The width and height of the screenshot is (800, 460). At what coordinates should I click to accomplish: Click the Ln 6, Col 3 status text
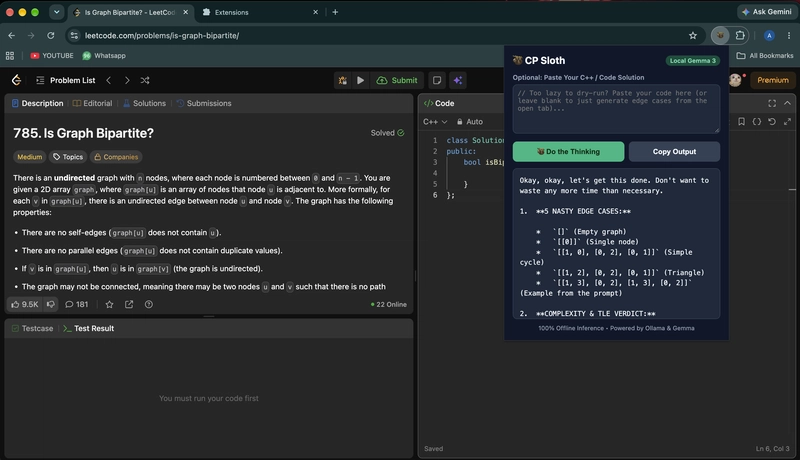pyautogui.click(x=772, y=449)
